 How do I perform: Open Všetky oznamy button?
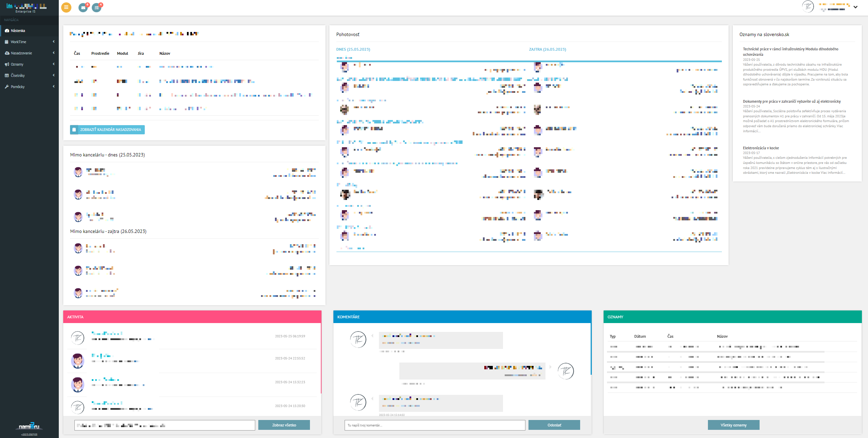[x=733, y=425]
